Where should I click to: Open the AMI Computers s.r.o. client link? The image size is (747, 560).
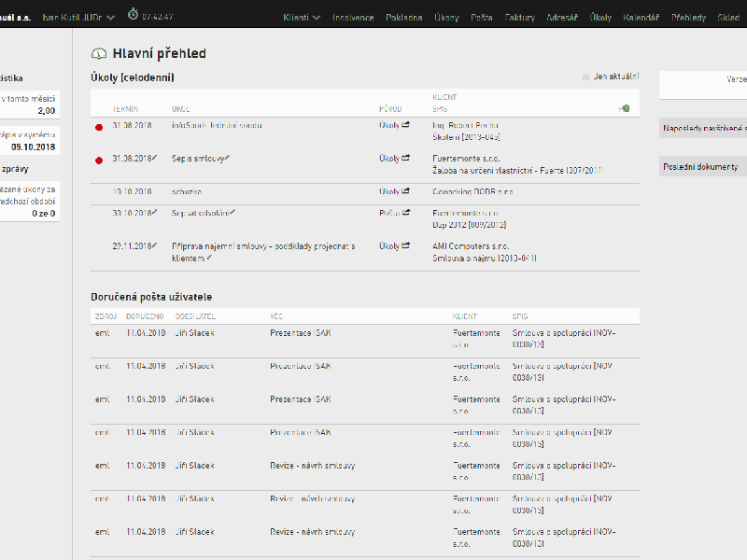[x=471, y=246]
